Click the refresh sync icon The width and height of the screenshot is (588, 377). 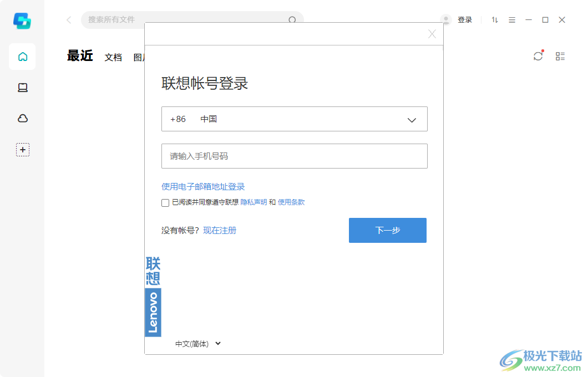pos(539,56)
